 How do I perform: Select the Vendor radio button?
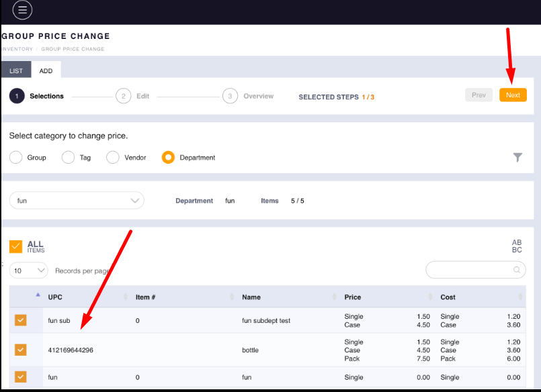[x=113, y=158]
